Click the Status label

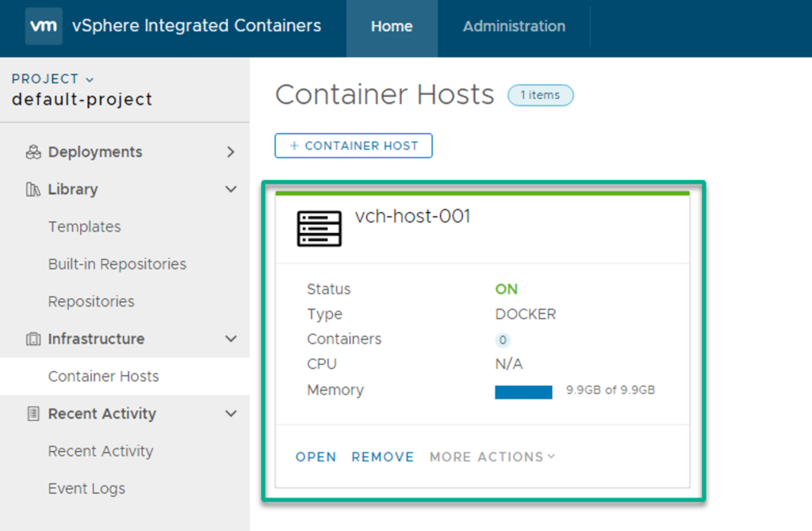coord(329,289)
